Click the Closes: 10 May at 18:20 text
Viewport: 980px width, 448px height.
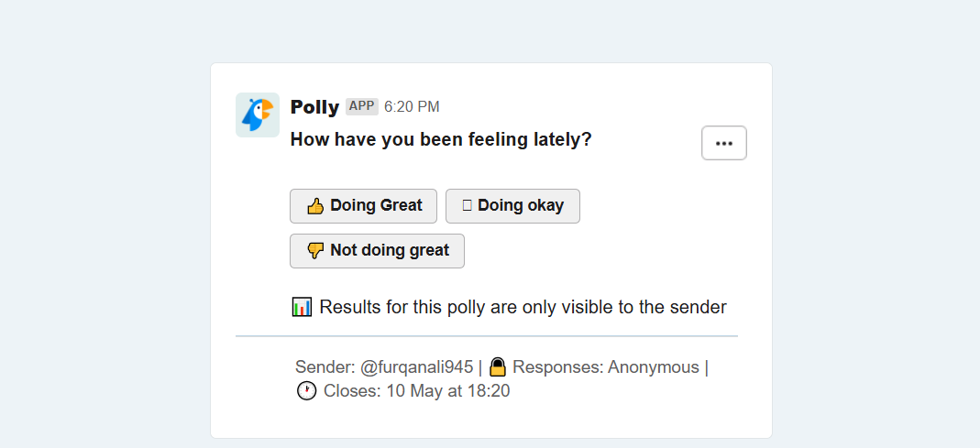pyautogui.click(x=417, y=392)
